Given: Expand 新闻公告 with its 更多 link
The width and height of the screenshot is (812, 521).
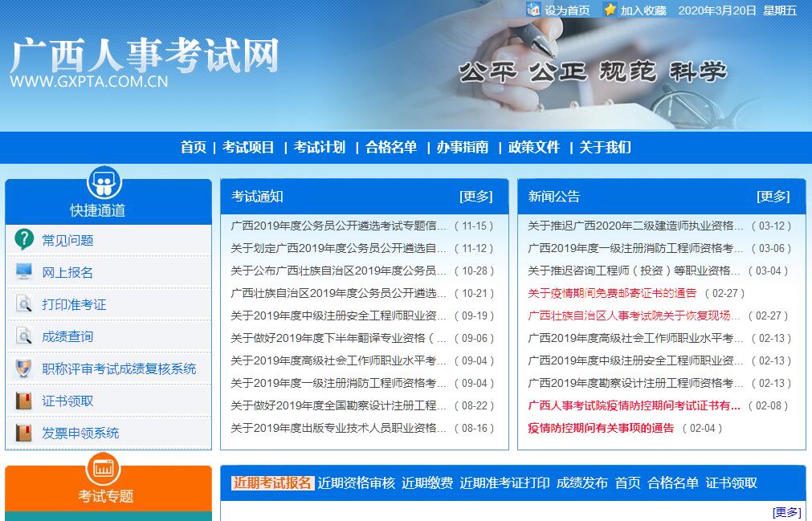Looking at the screenshot, I should click(x=773, y=197).
